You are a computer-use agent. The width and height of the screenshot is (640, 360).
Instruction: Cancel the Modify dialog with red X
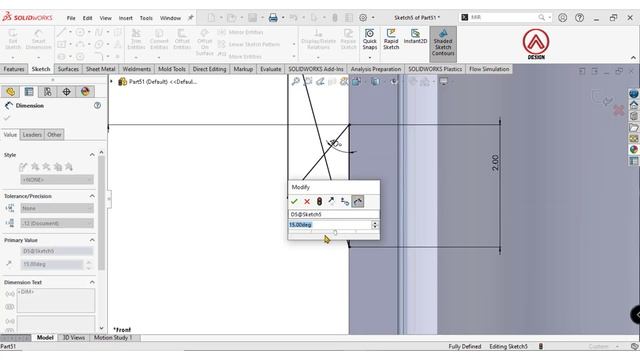click(x=307, y=201)
